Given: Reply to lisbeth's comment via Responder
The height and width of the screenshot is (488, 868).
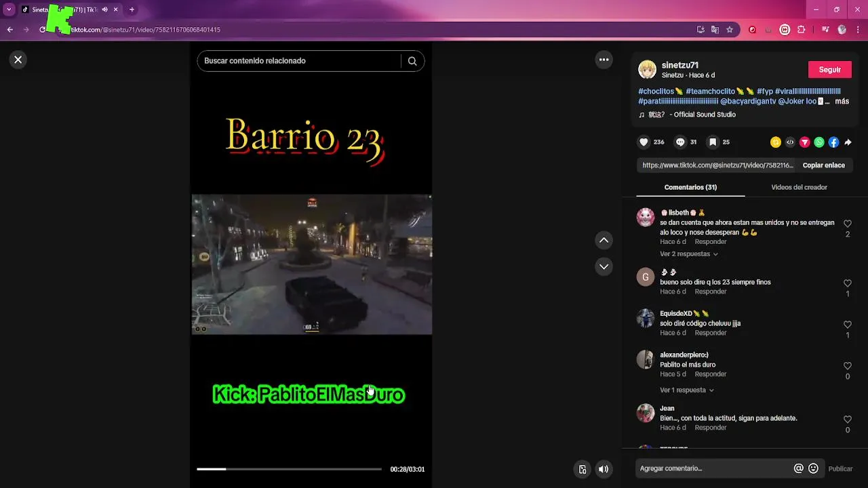Looking at the screenshot, I should tap(711, 242).
